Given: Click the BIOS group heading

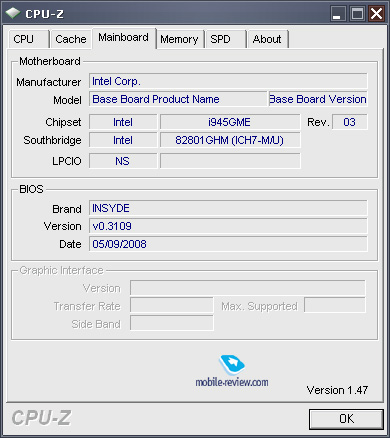Looking at the screenshot, I should (x=31, y=189).
